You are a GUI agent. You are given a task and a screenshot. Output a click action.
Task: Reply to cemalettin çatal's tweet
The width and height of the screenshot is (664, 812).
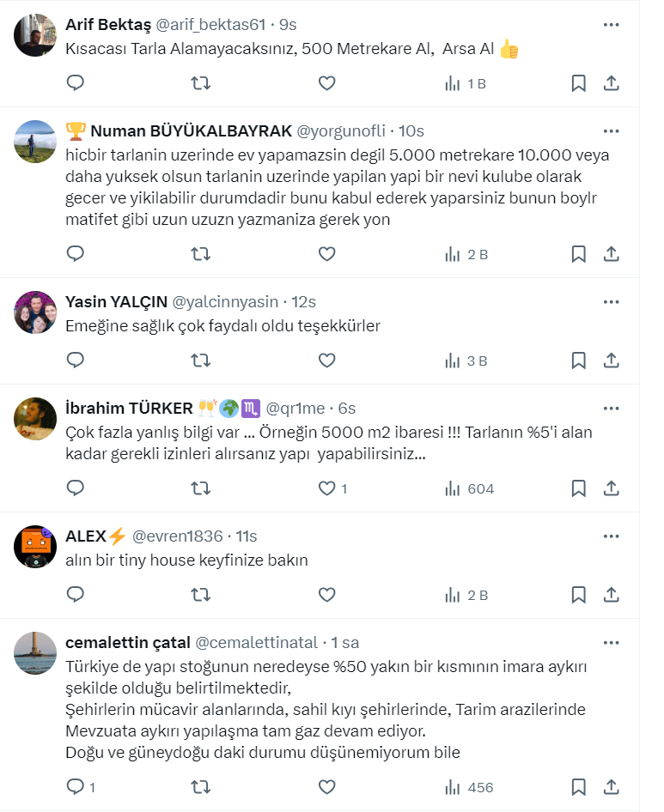pyautogui.click(x=76, y=786)
